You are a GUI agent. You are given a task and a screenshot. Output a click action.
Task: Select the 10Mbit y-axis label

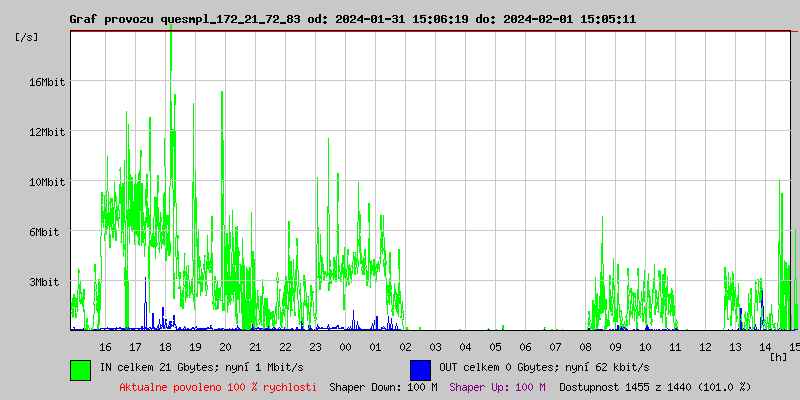click(47, 181)
